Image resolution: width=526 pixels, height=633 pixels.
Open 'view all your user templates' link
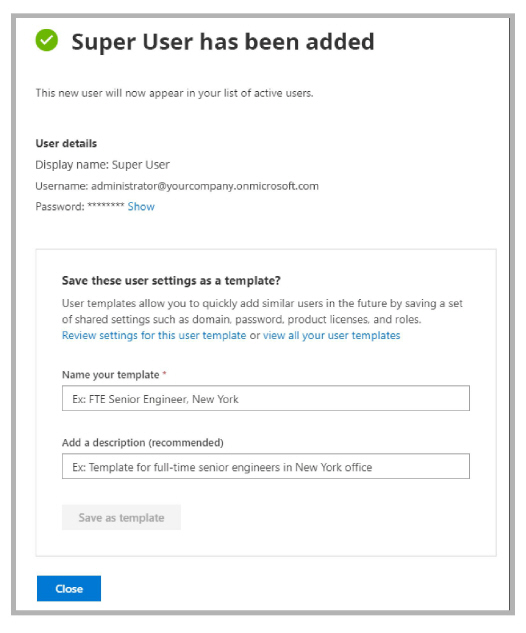[331, 335]
